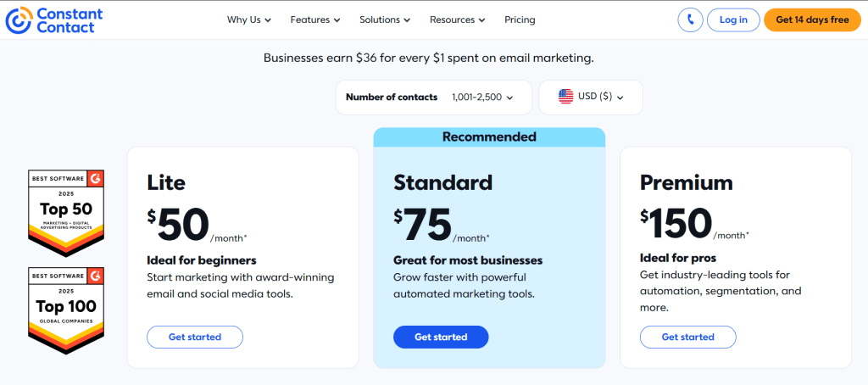Click Get 14 days free

(x=812, y=20)
